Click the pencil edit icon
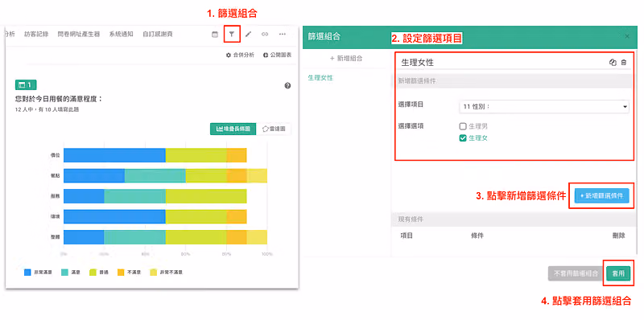This screenshot has width=644, height=320. tap(248, 34)
